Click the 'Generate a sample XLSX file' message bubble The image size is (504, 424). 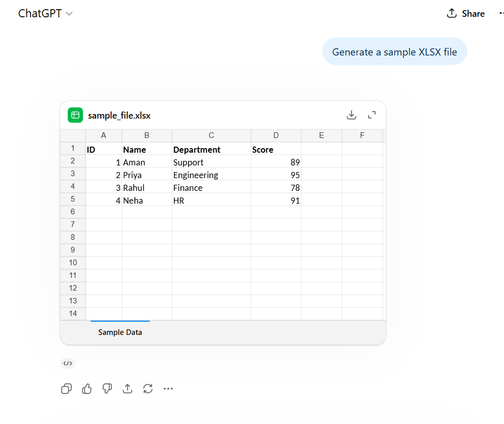(395, 51)
